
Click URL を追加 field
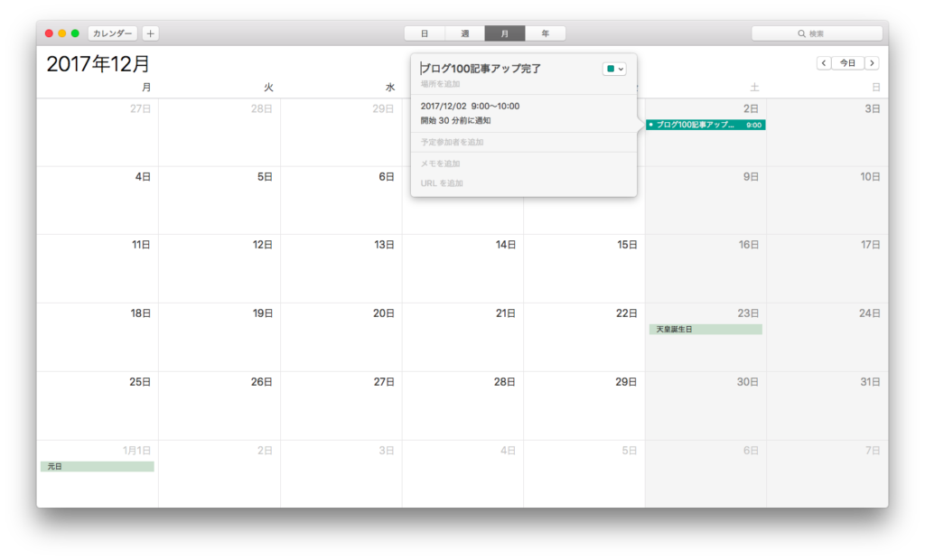click(442, 183)
